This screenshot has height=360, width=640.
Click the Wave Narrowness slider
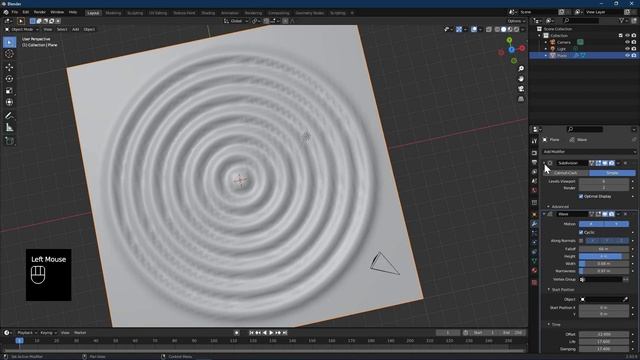tap(604, 271)
